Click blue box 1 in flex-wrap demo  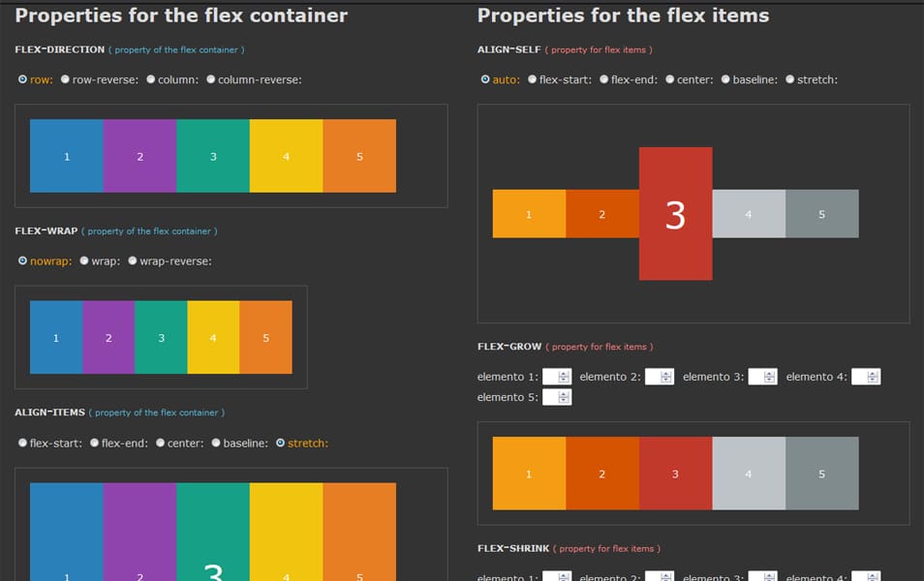(x=56, y=338)
